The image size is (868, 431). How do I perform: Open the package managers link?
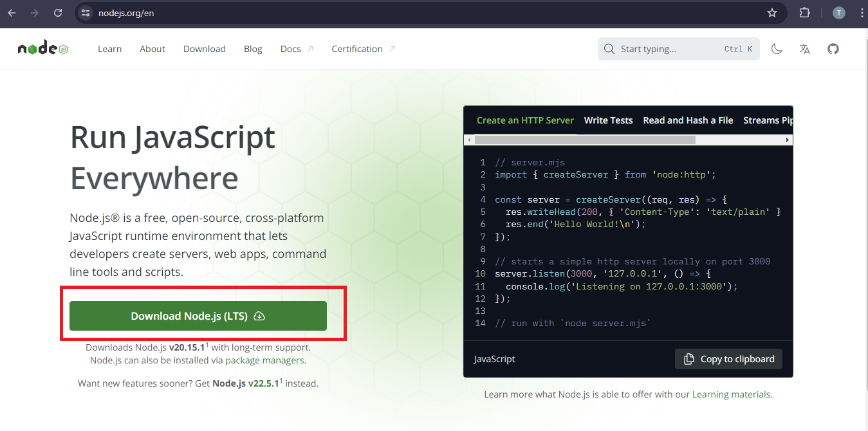coord(264,360)
